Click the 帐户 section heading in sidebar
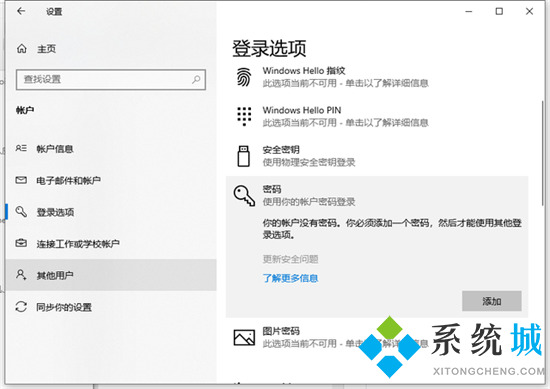The height and width of the screenshot is (389, 550). (x=25, y=110)
